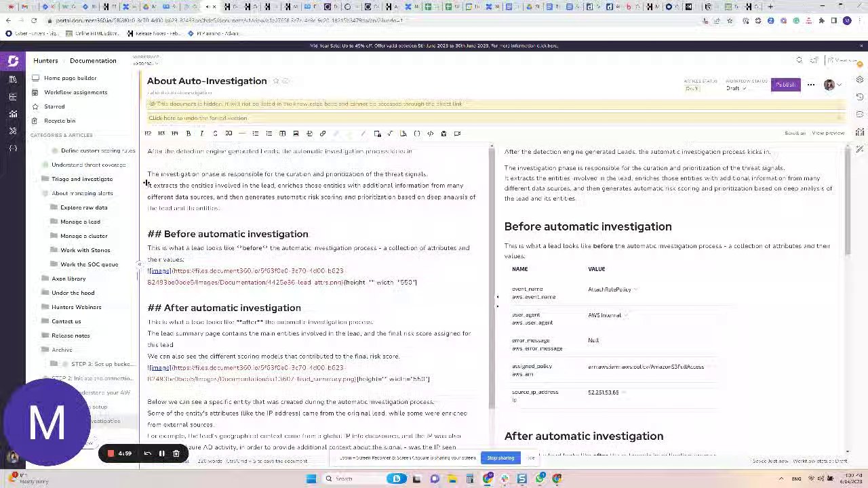Open Windows Start button on taskbar
This screenshot has height=488, width=868.
311,479
